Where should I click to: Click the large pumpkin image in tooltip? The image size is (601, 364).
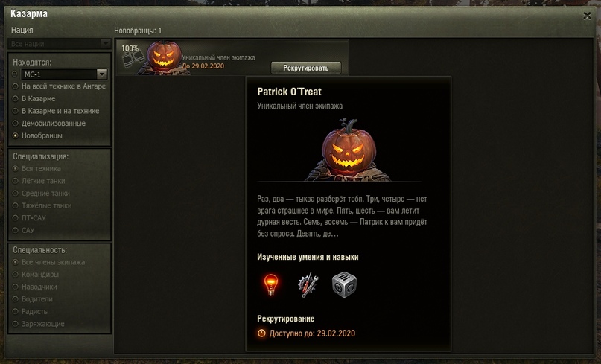point(347,151)
